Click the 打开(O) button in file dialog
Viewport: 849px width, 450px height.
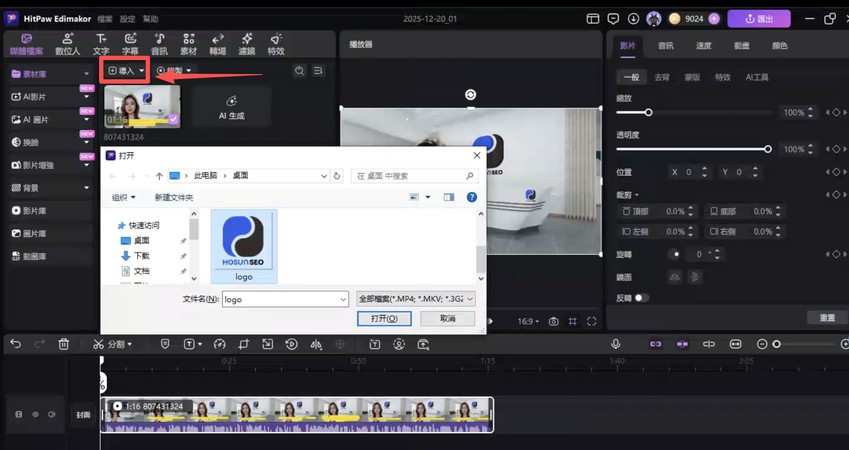pyautogui.click(x=384, y=318)
